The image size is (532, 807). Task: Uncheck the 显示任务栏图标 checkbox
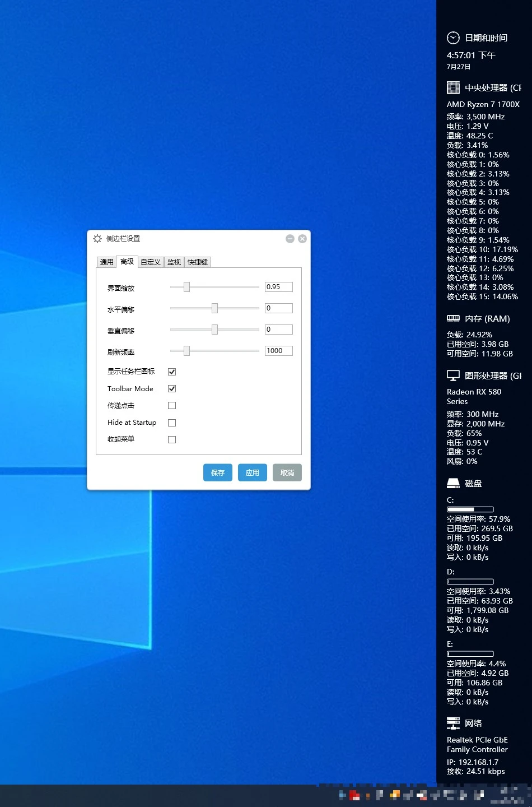click(172, 372)
